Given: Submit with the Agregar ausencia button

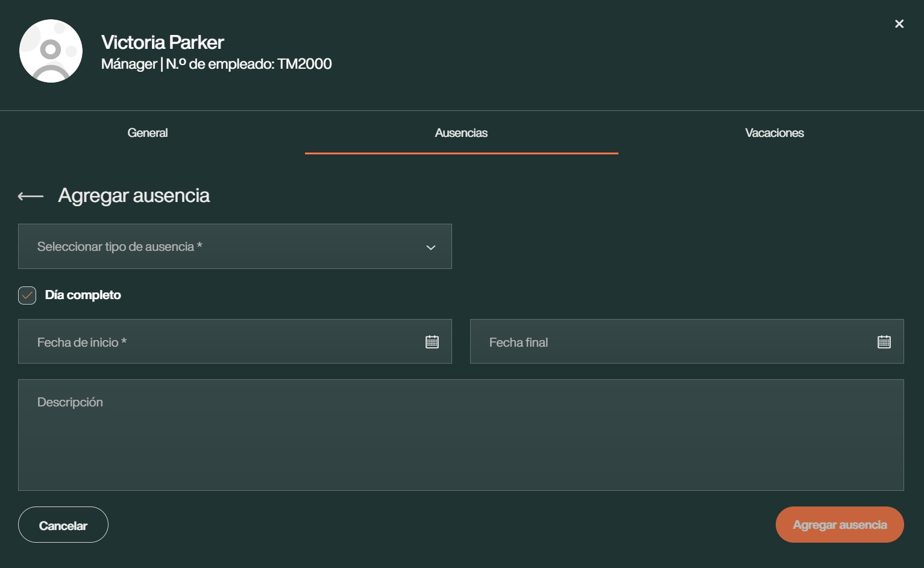Looking at the screenshot, I should [x=840, y=525].
